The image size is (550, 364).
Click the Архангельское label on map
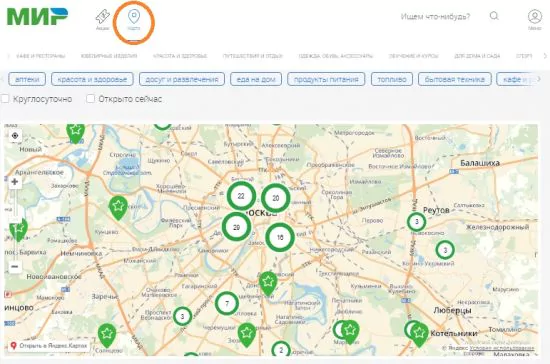[39, 173]
